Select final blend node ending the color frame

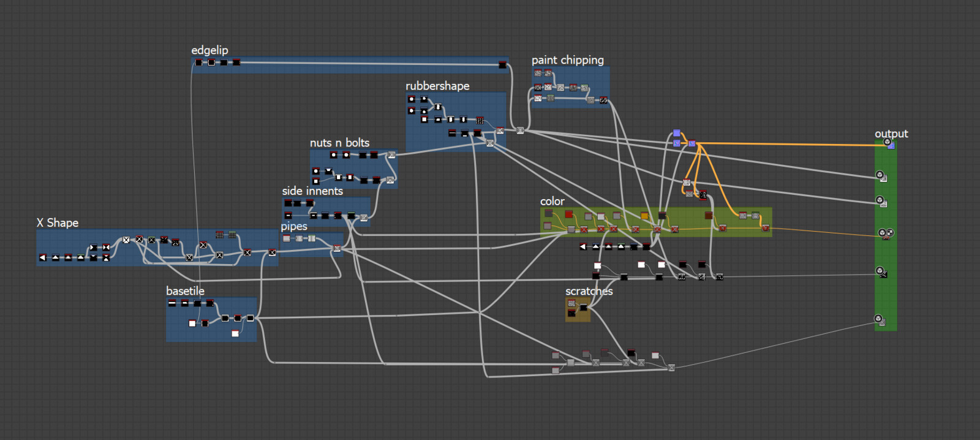point(765,228)
